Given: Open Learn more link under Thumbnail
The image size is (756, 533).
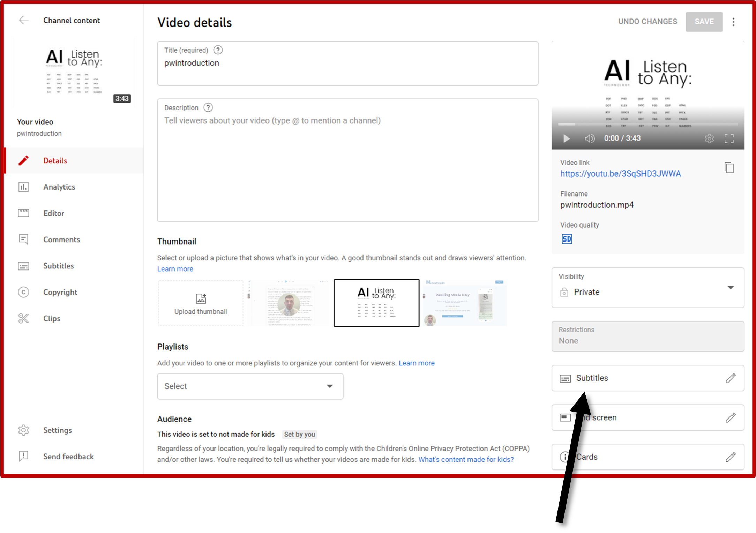Looking at the screenshot, I should 175,269.
